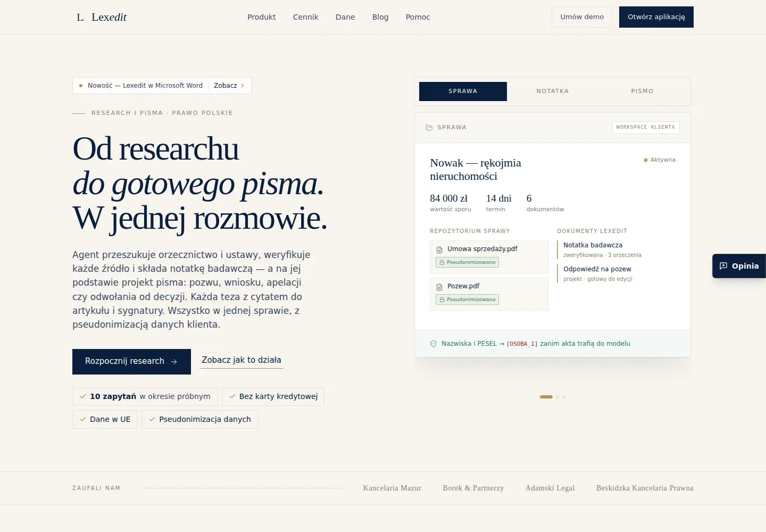Open the Blog link
The width and height of the screenshot is (766, 532).
pos(380,17)
